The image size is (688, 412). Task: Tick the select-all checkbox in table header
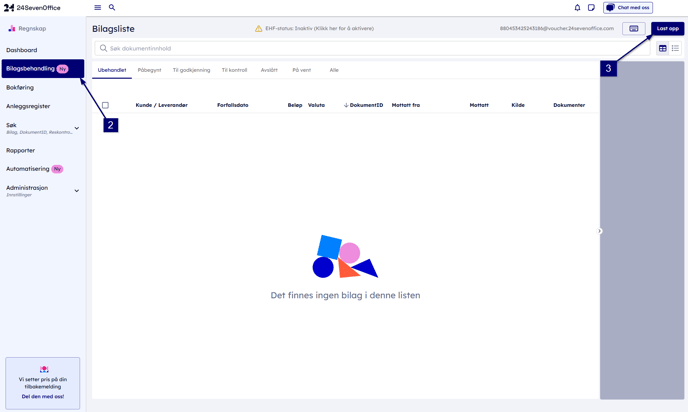pyautogui.click(x=105, y=105)
